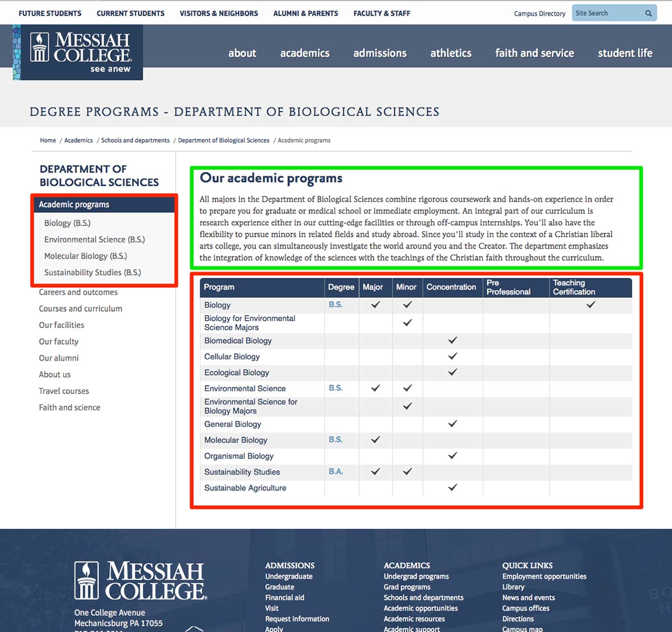Click Organismal Biology table row name

pos(239,456)
